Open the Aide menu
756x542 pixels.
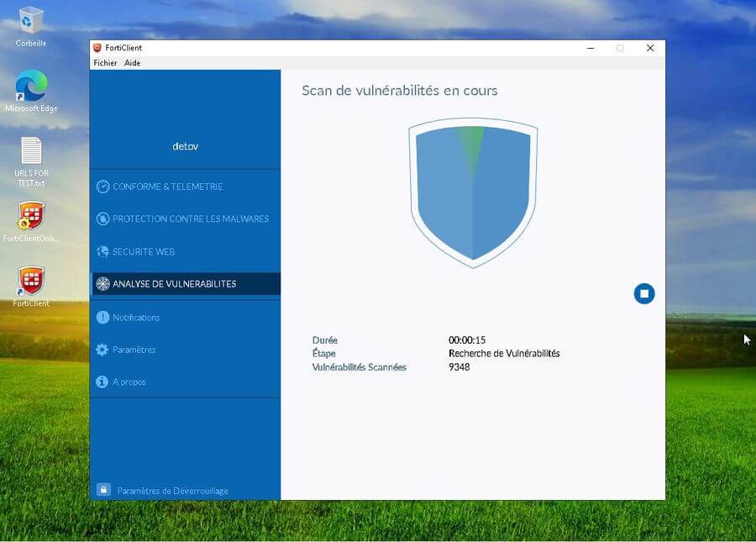(x=132, y=63)
